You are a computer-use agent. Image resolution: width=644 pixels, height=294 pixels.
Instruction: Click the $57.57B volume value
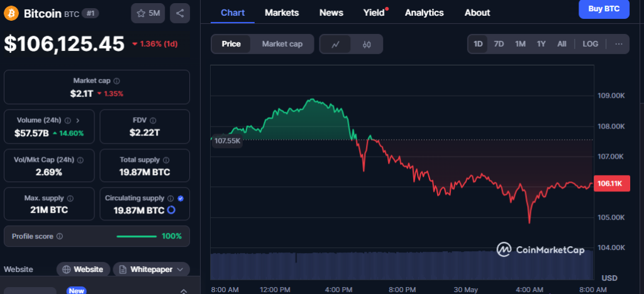point(31,133)
